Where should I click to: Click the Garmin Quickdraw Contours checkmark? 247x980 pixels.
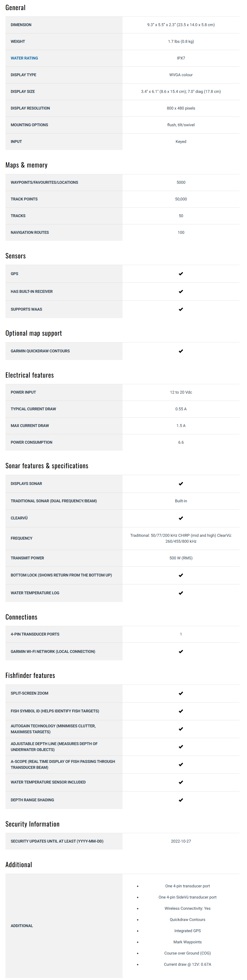181,351
